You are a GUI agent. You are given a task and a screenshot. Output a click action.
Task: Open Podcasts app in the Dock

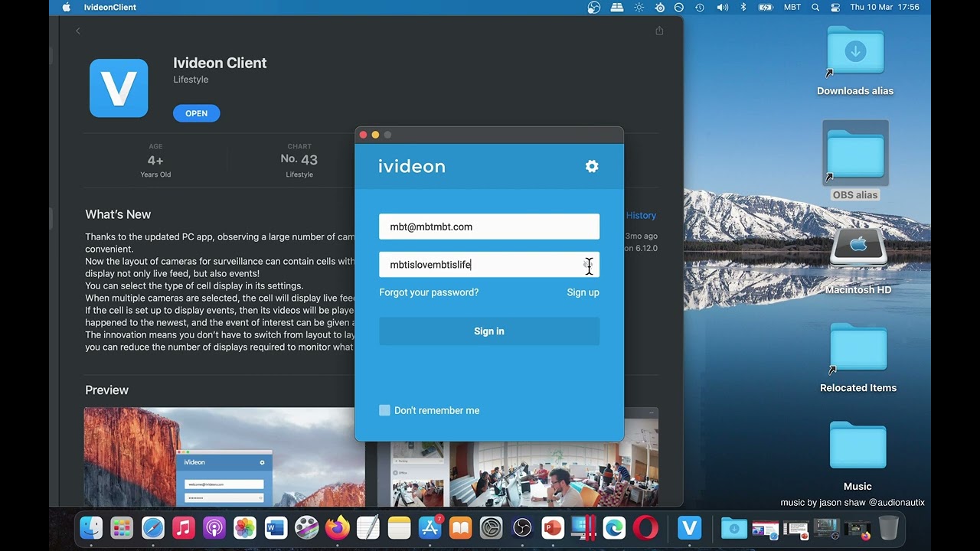click(x=214, y=528)
